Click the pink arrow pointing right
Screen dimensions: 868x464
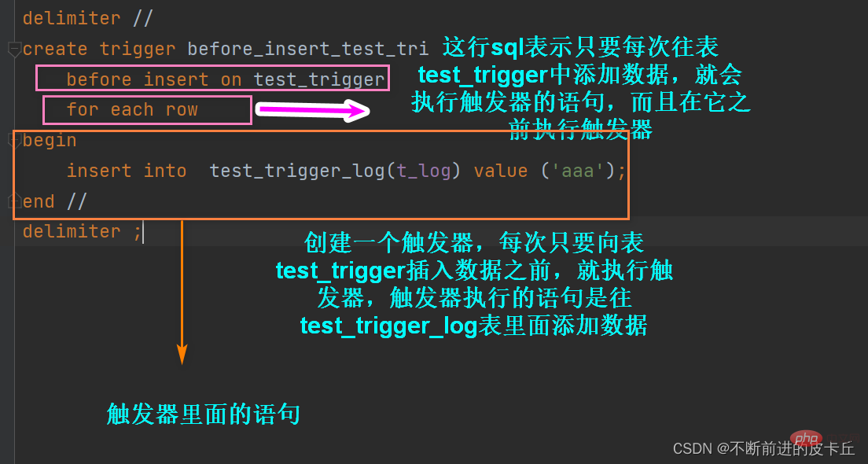[x=312, y=110]
